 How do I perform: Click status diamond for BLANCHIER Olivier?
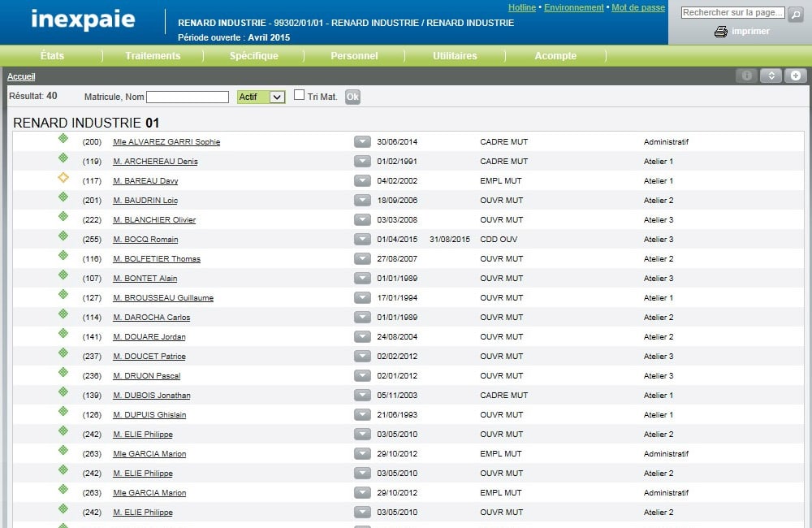click(x=63, y=217)
